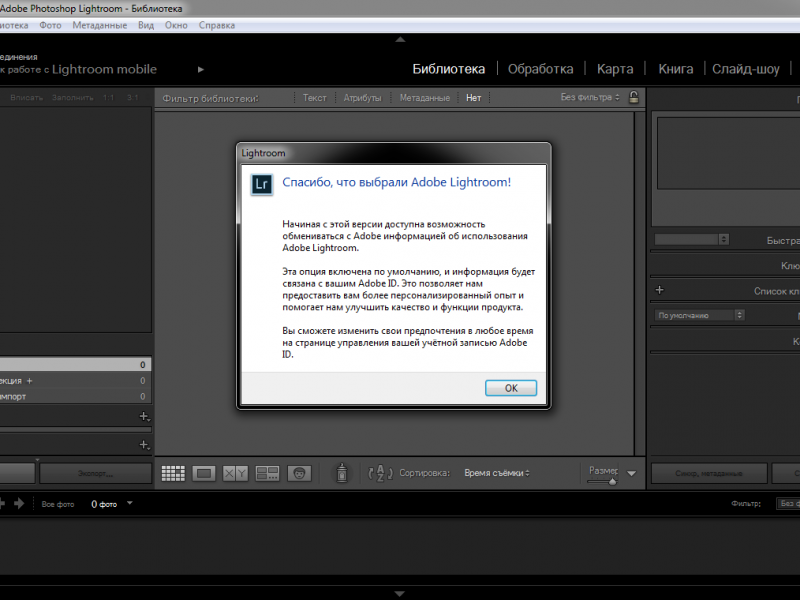Open the 'Без фильтра' filter preset dropdown
The width and height of the screenshot is (800, 600).
pos(590,97)
